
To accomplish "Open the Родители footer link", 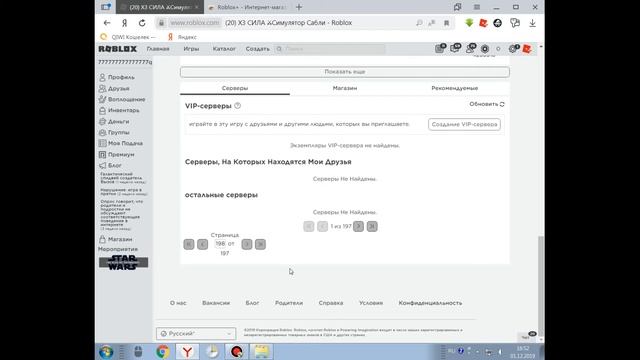I will pos(289,303).
